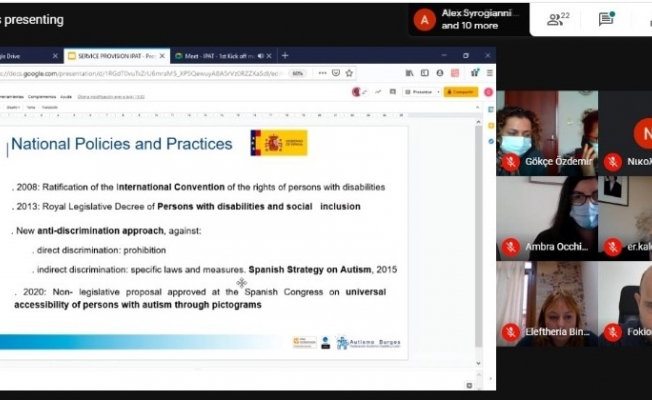
Task: Click the Firefox sidebar toggle icon
Action: click(x=425, y=73)
